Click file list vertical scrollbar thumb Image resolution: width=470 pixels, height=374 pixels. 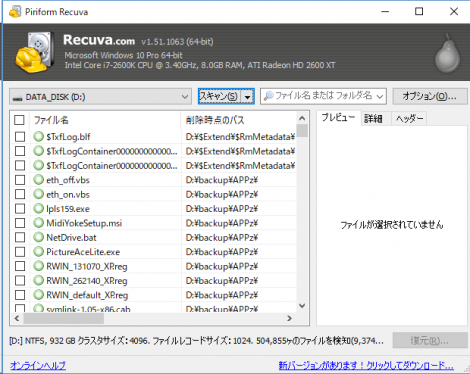point(302,131)
